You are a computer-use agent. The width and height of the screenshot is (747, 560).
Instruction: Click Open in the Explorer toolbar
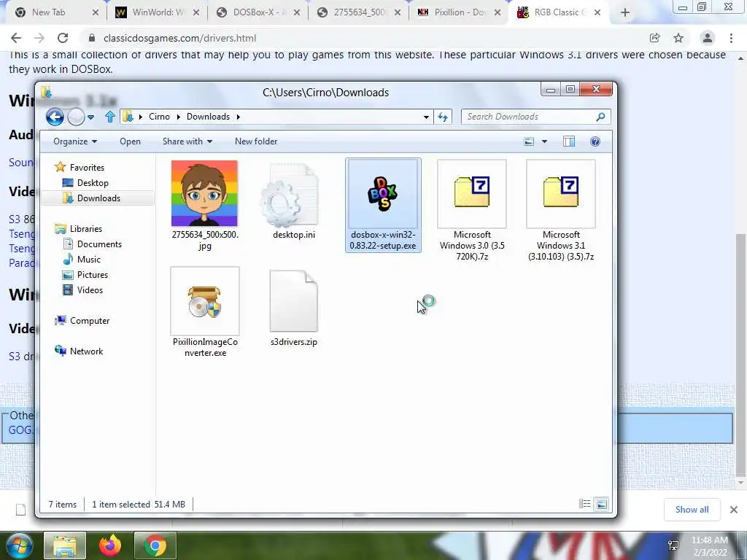(x=130, y=141)
